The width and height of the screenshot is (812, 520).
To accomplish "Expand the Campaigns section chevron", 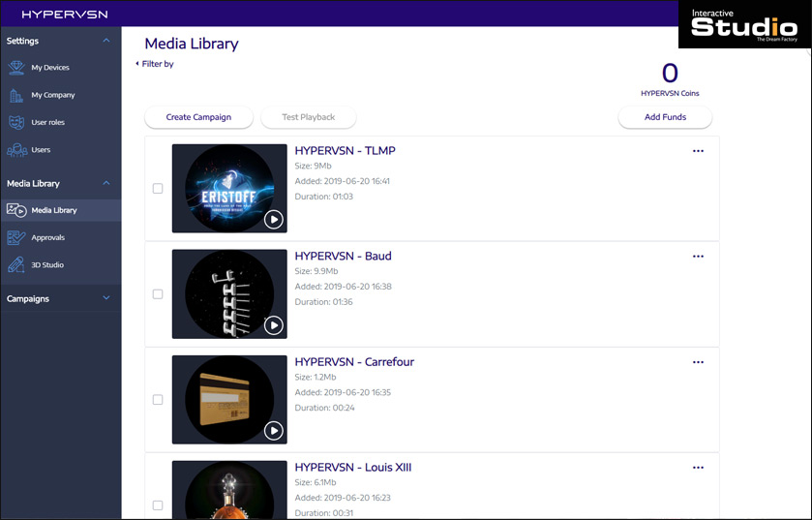I will pyautogui.click(x=106, y=298).
